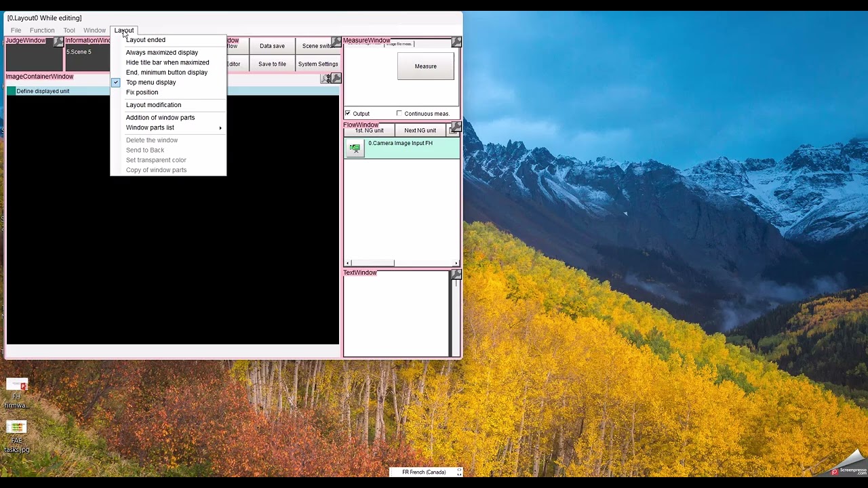The height and width of the screenshot is (488, 868).
Task: Open the TextWindow wrench settings icon
Action: (x=456, y=274)
